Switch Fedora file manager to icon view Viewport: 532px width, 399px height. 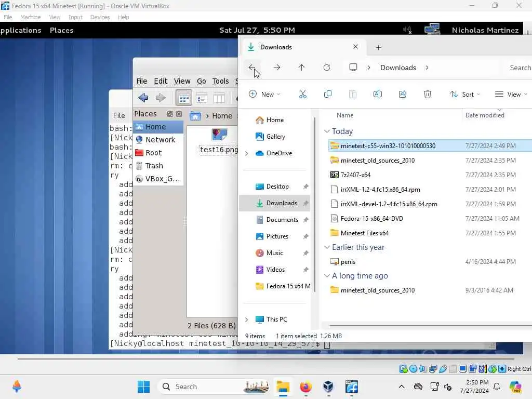[x=184, y=98]
